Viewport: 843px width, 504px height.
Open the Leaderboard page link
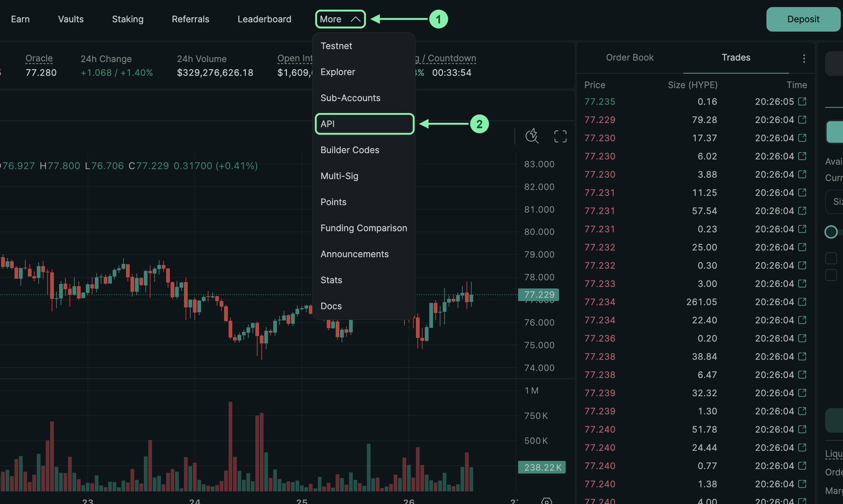(264, 19)
